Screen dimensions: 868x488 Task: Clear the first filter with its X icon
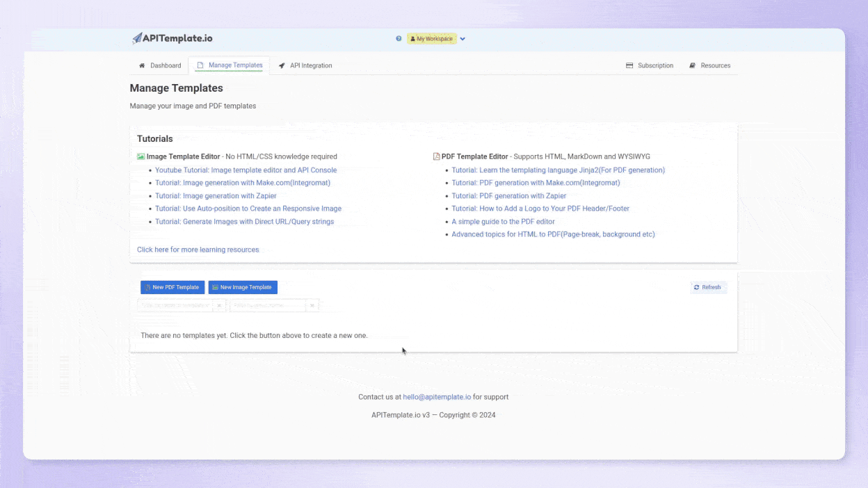(219, 305)
